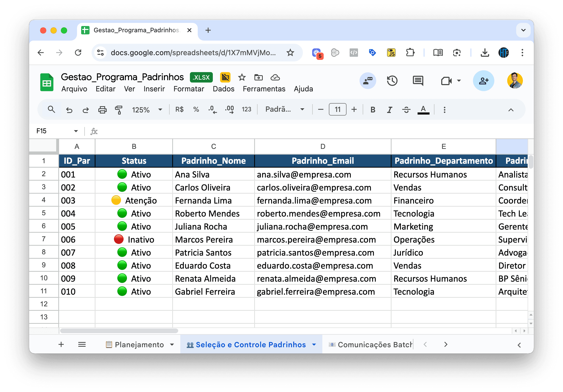Toggle strikethrough formatting
Image resolution: width=563 pixels, height=392 pixels.
[406, 109]
